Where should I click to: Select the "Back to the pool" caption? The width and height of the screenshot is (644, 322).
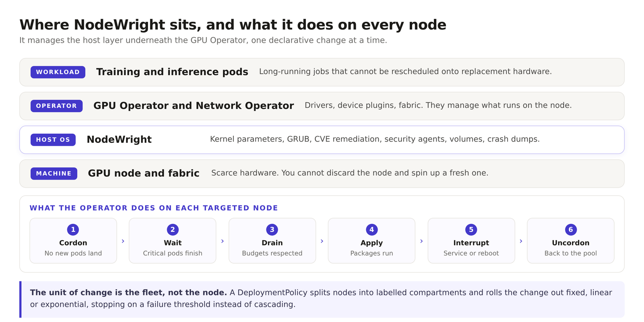point(571,253)
